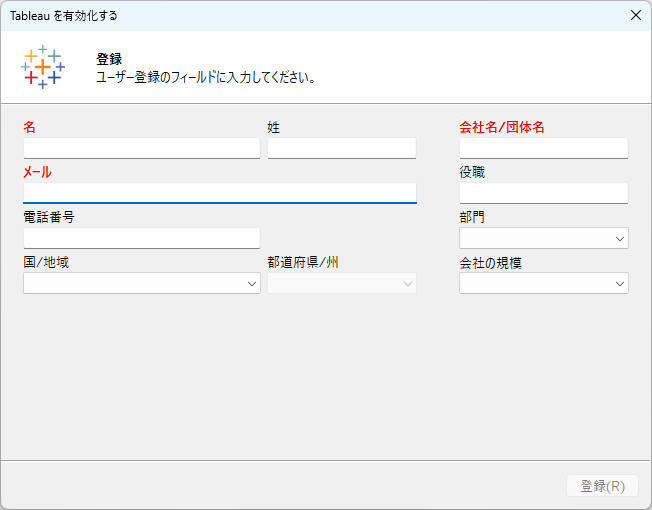The height and width of the screenshot is (510, 652).
Task: Click the red メール label
Action: 37,172
